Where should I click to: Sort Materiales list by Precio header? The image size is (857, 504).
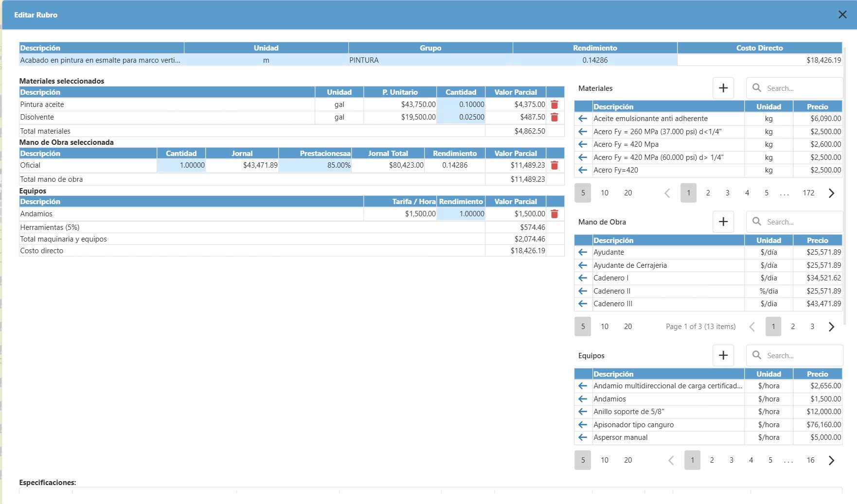(817, 107)
